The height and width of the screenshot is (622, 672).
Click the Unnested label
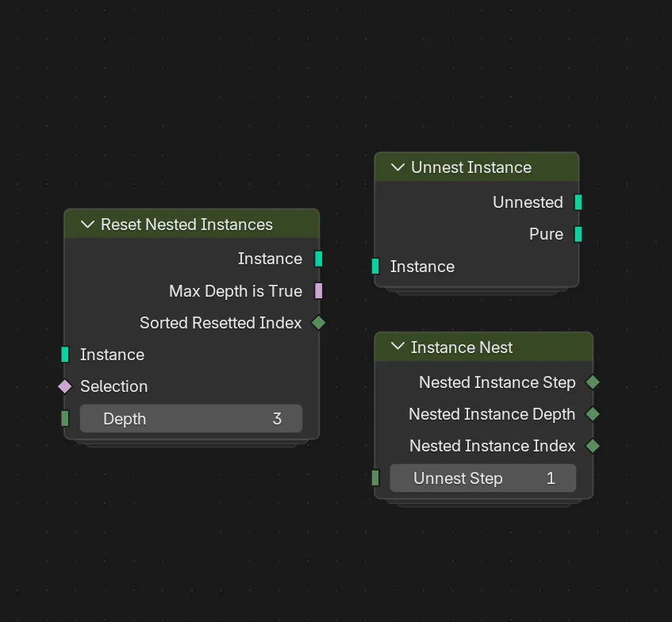click(528, 202)
